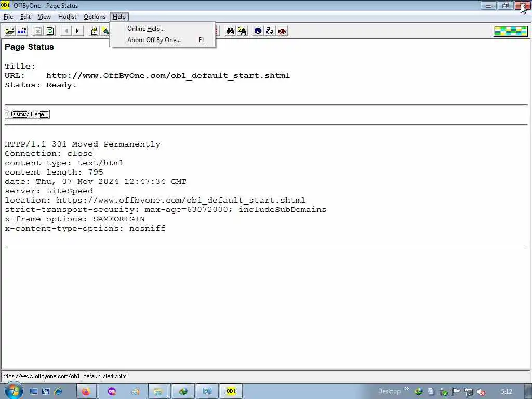
Task: Click the colored activity indicator in toolbar
Action: pyautogui.click(x=511, y=31)
